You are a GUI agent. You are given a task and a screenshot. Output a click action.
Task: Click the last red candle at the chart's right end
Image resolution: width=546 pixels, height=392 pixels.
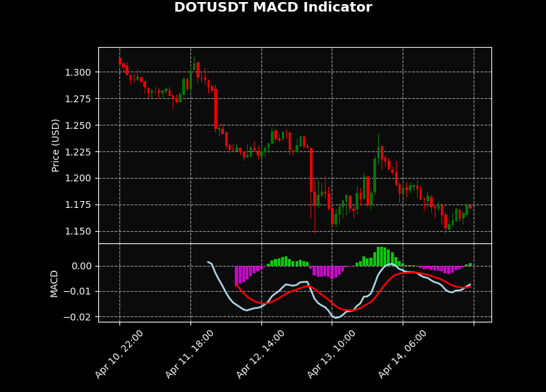pyautogui.click(x=470, y=207)
